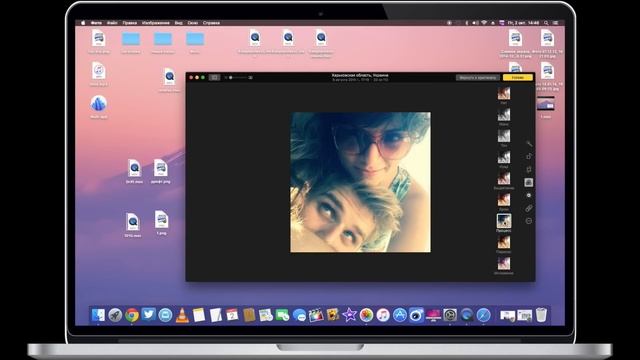Select the blue crystal app icon on desktop
640x360 pixels.
tap(98, 104)
